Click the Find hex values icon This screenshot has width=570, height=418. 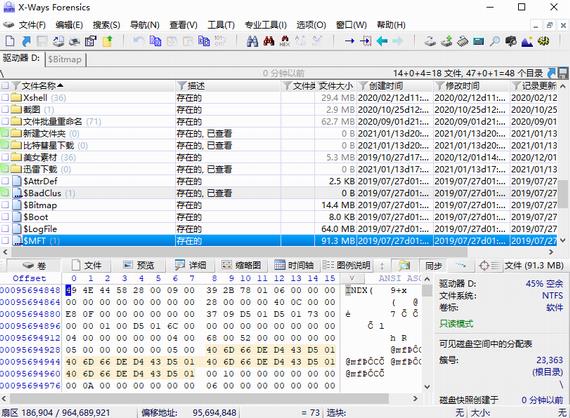[x=285, y=41]
